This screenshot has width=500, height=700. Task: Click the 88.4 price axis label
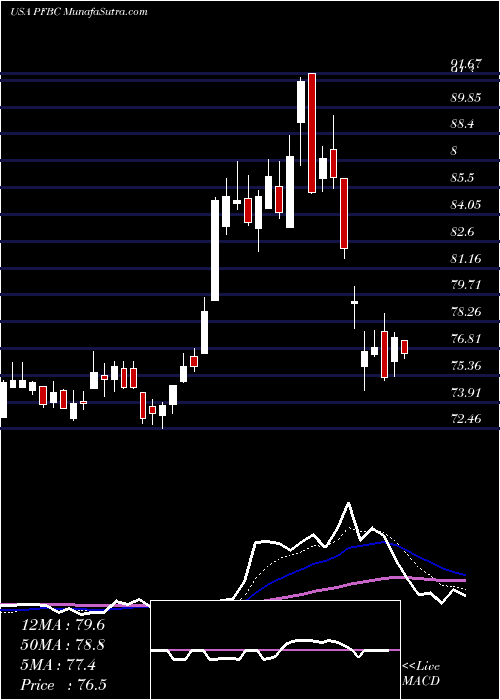pos(463,124)
